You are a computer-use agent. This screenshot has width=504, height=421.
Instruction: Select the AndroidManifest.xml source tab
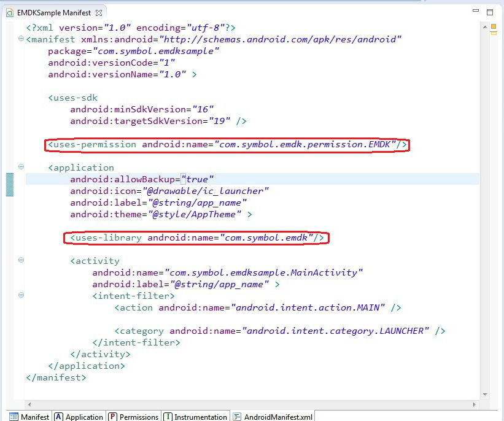273,417
